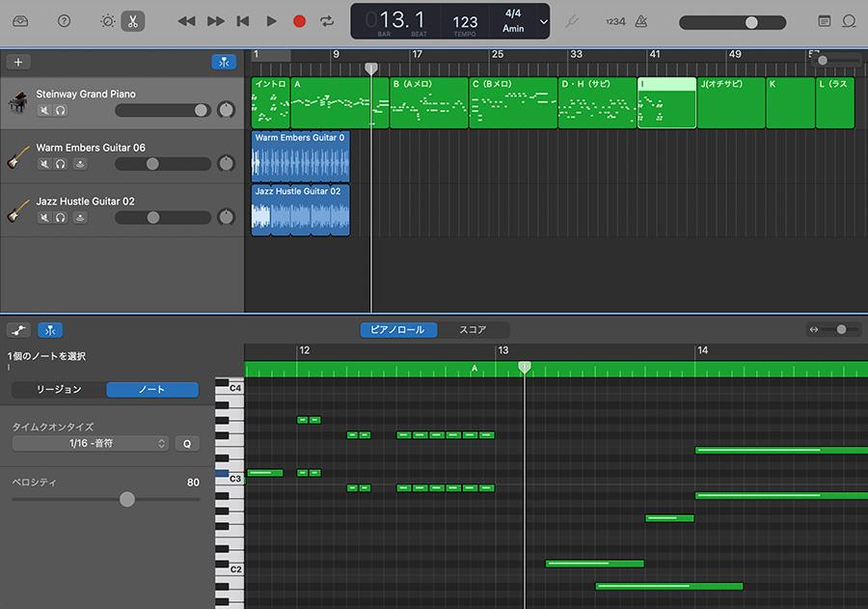Open the tuner tool
The width and height of the screenshot is (868, 609).
(571, 21)
